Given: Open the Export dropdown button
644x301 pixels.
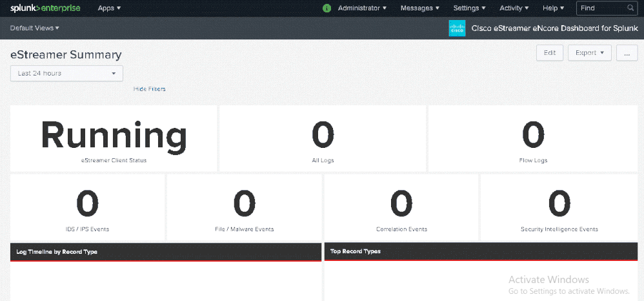Looking at the screenshot, I should click(589, 52).
